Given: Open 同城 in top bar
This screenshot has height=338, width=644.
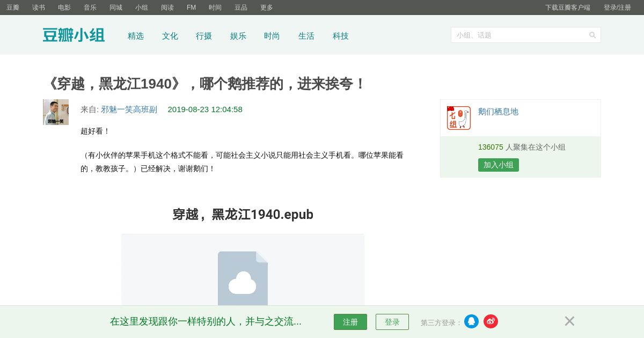Looking at the screenshot, I should 116,8.
